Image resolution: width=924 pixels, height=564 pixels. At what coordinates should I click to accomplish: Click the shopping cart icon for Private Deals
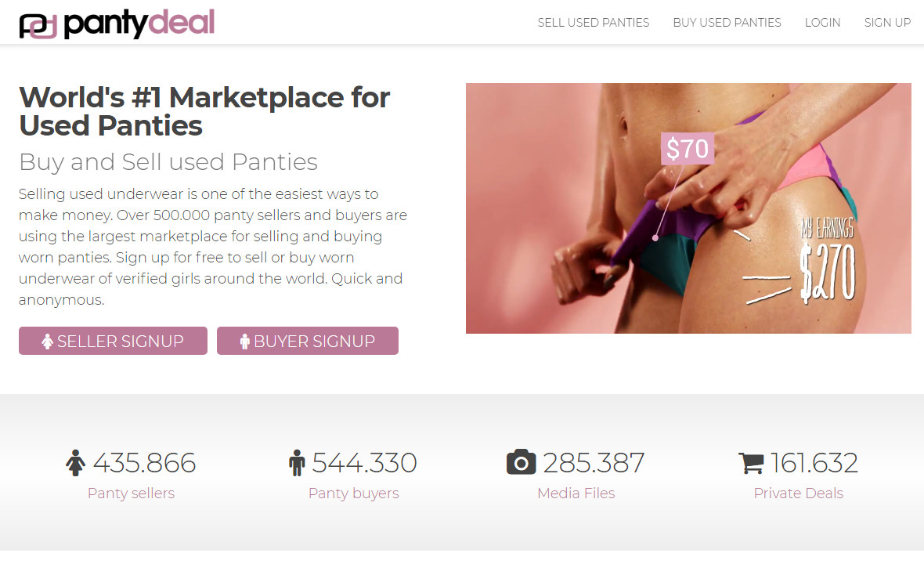coord(751,463)
